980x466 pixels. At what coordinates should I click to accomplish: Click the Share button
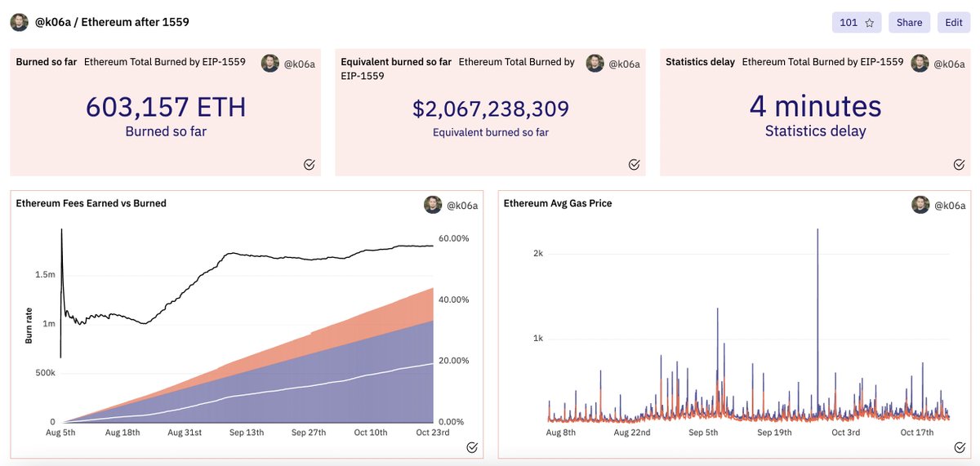point(909,23)
